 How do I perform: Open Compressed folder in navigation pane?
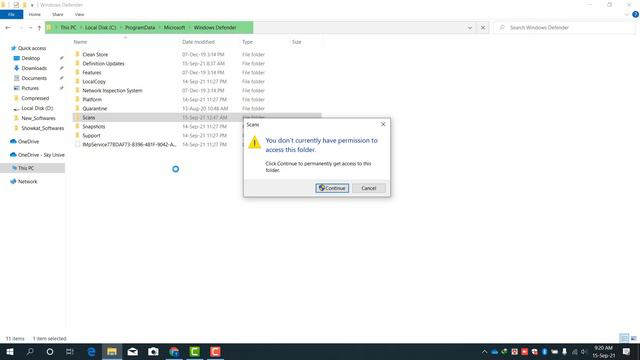35,98
